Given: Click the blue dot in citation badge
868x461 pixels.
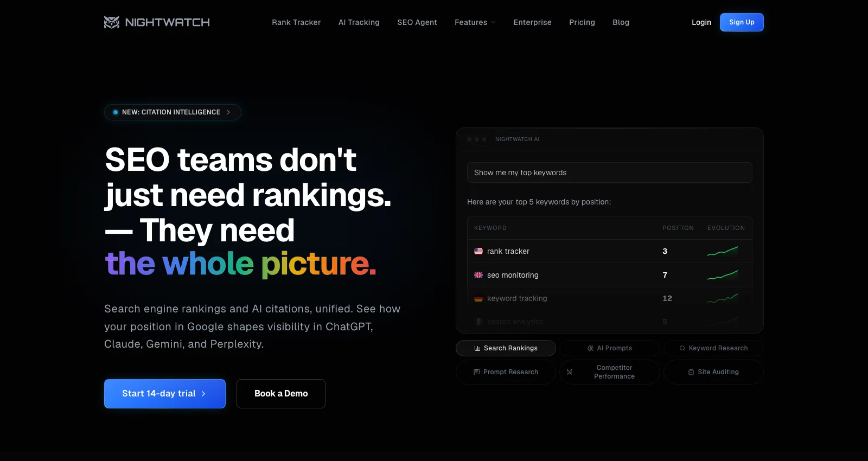Looking at the screenshot, I should coord(116,112).
